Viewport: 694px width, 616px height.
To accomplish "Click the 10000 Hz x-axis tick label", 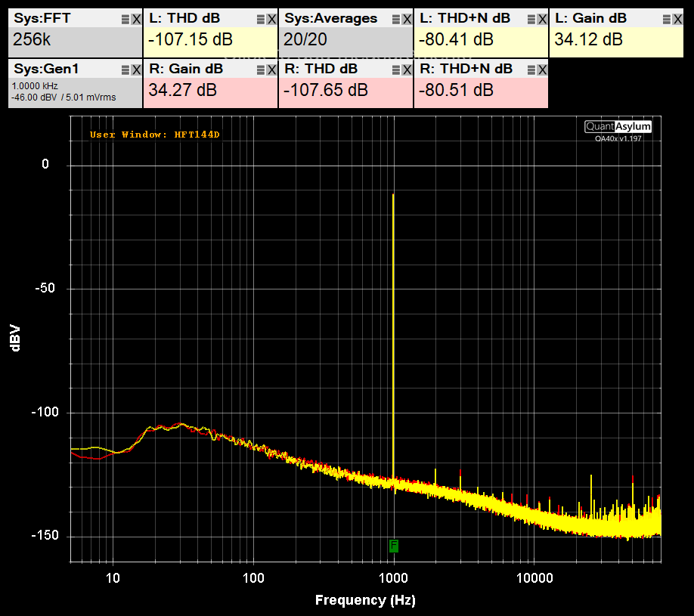I will tap(534, 578).
